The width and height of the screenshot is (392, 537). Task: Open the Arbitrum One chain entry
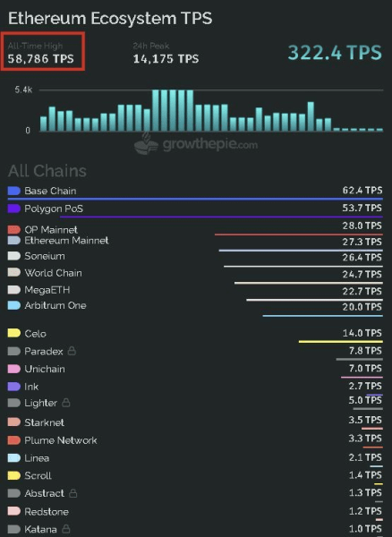click(x=195, y=307)
